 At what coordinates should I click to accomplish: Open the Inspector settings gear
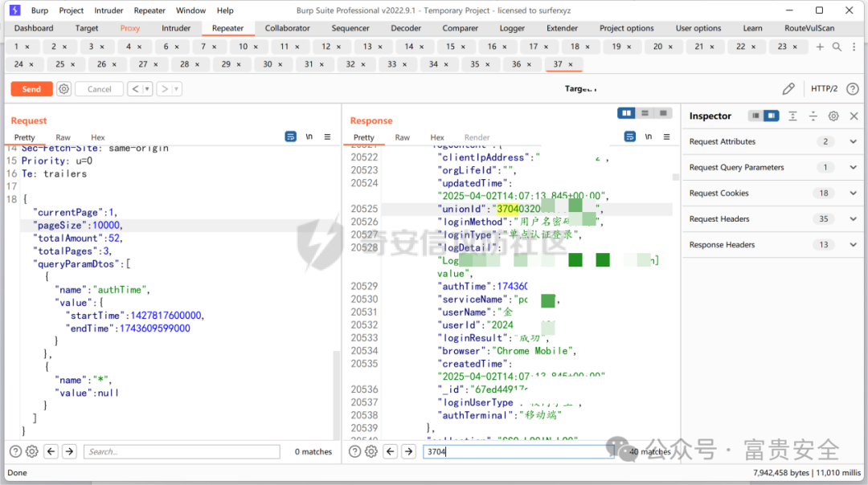click(x=833, y=116)
